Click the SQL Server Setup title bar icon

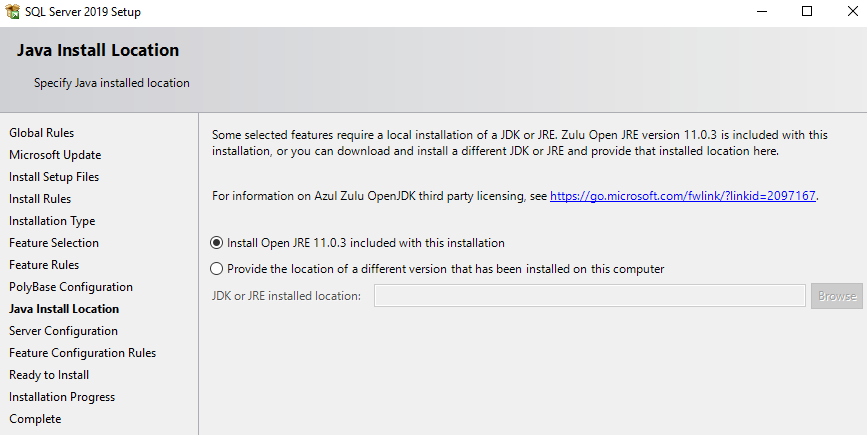[13, 12]
